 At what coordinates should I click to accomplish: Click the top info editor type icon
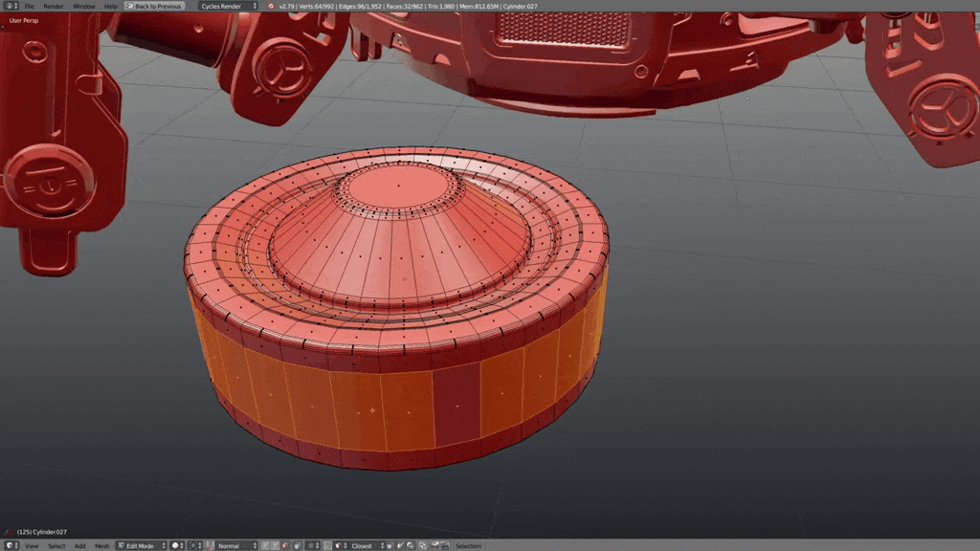tap(8, 6)
